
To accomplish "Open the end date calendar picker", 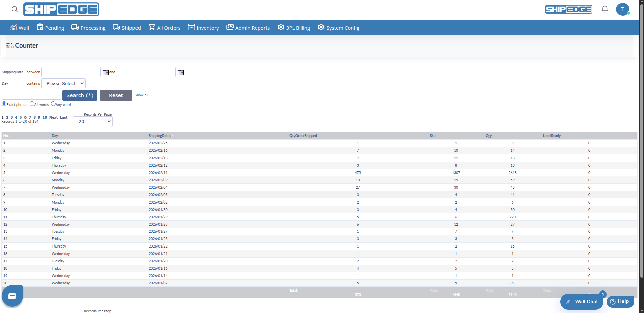I will (181, 73).
